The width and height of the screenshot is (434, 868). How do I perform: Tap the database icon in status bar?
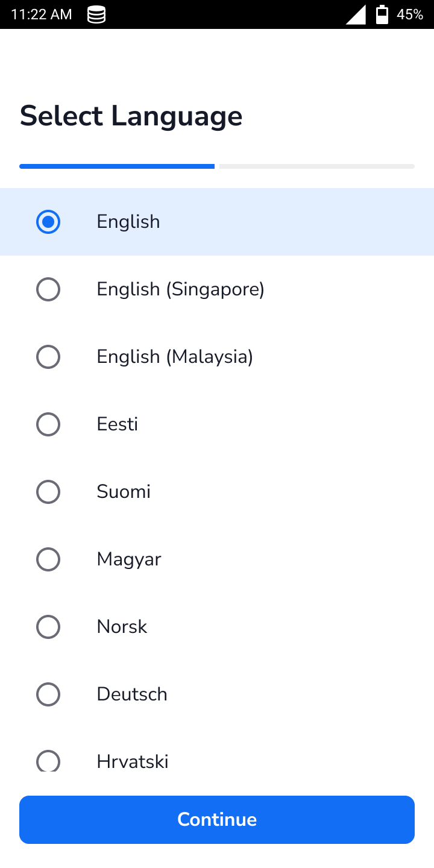[x=96, y=14]
